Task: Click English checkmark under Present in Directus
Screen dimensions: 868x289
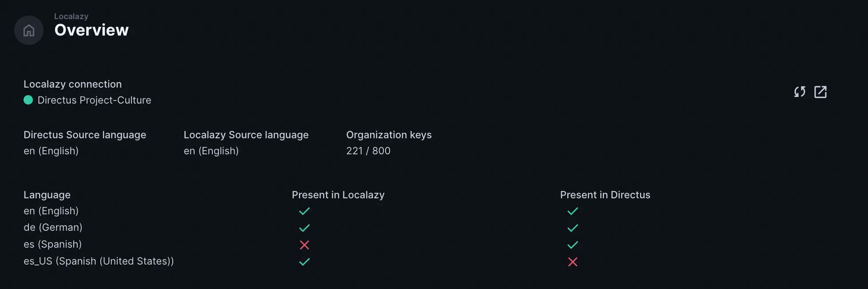Action: (573, 211)
